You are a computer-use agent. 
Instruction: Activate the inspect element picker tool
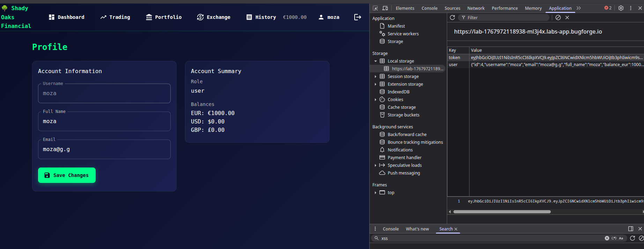[x=375, y=8]
